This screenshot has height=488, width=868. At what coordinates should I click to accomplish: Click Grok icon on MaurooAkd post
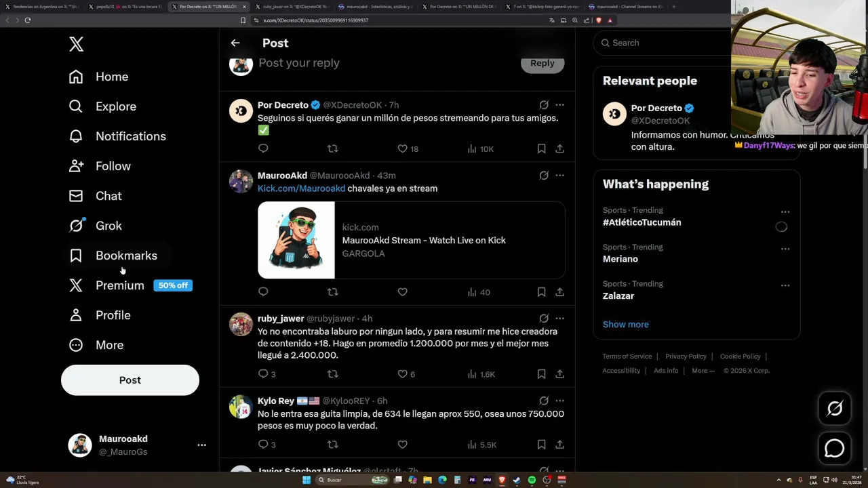coord(544,176)
